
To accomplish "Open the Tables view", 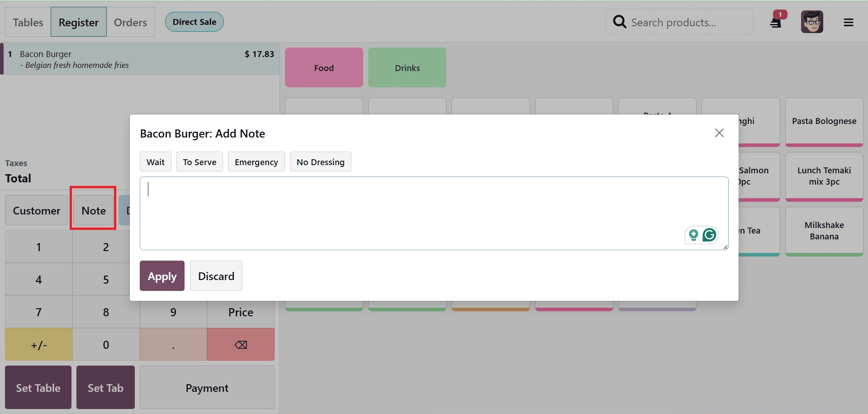I will (x=28, y=22).
